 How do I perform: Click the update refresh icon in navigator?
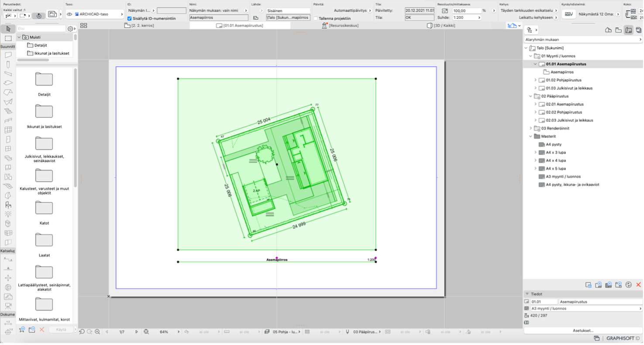pyautogui.click(x=628, y=285)
